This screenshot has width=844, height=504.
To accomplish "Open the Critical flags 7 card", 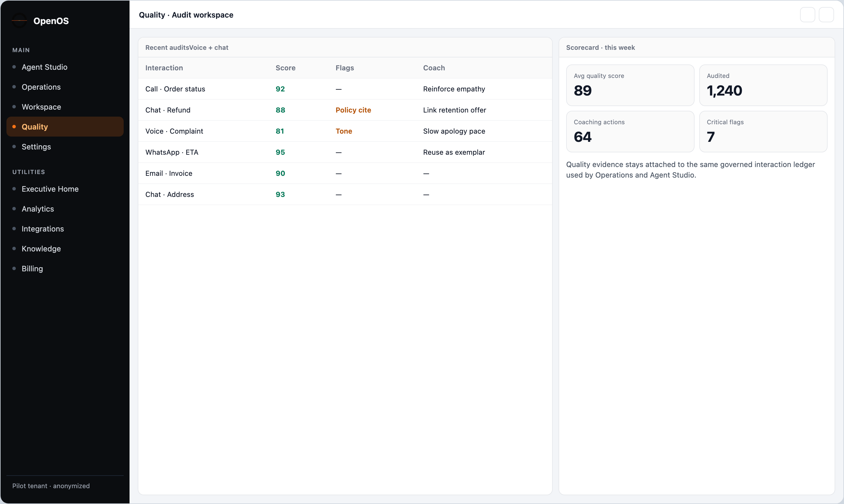I will [x=763, y=132].
